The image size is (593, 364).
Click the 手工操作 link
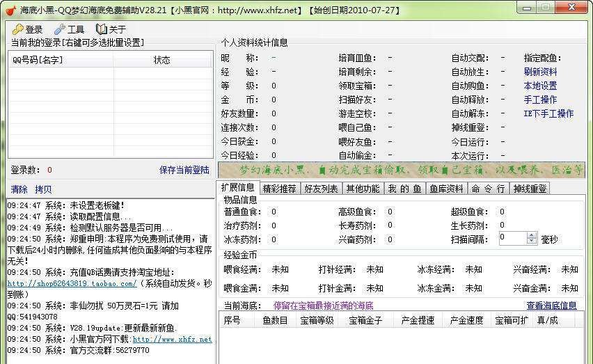[x=540, y=100]
